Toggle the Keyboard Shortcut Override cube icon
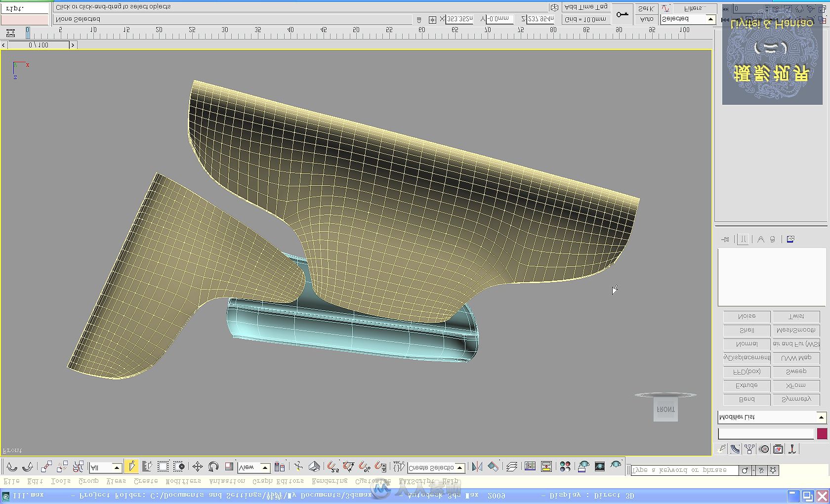 (x=314, y=466)
